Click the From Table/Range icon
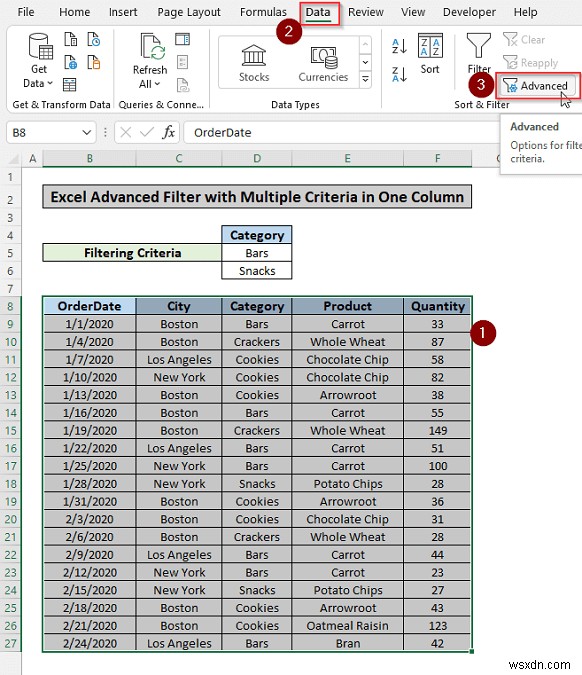Image resolution: width=582 pixels, height=675 pixels. pos(70,85)
